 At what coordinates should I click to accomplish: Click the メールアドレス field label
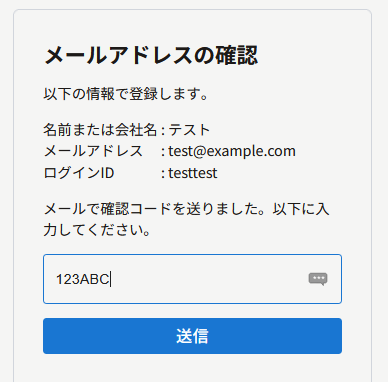[93, 151]
